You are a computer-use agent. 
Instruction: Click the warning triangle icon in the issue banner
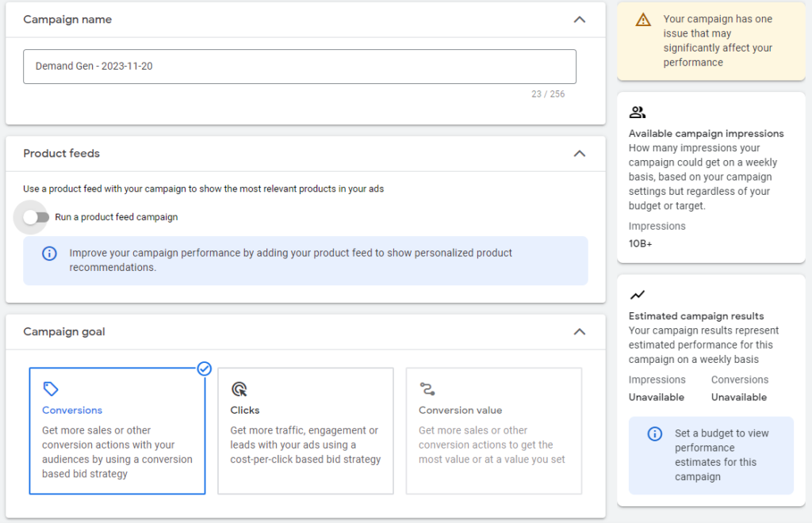point(643,20)
